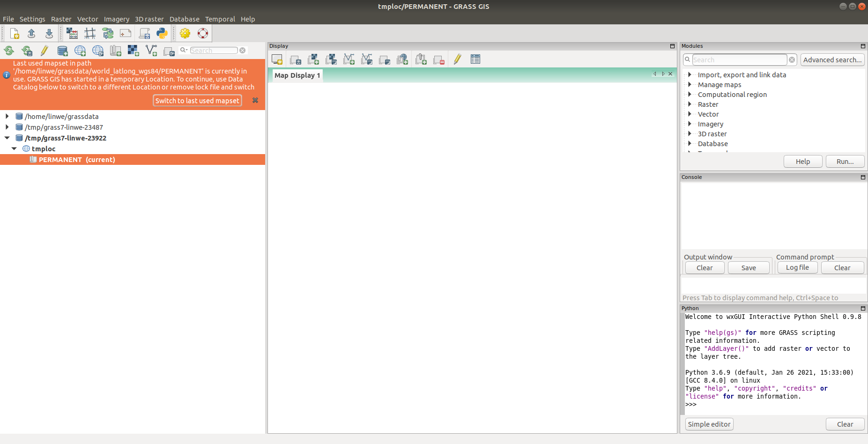This screenshot has width=868, height=444.
Task: Expand the '3D raster' module group
Action: pos(690,133)
